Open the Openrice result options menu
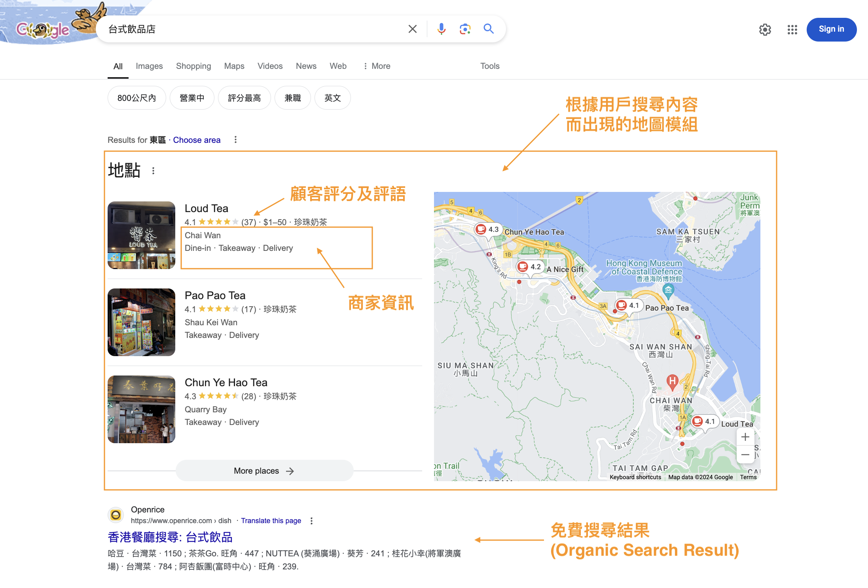Image resolution: width=868 pixels, height=588 pixels. 312,521
